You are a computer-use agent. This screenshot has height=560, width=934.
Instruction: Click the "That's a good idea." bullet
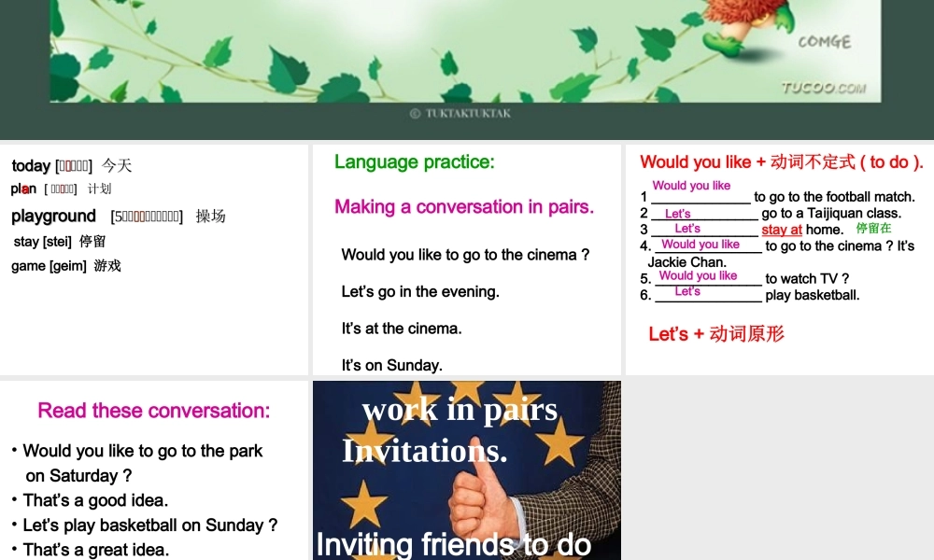click(x=95, y=500)
